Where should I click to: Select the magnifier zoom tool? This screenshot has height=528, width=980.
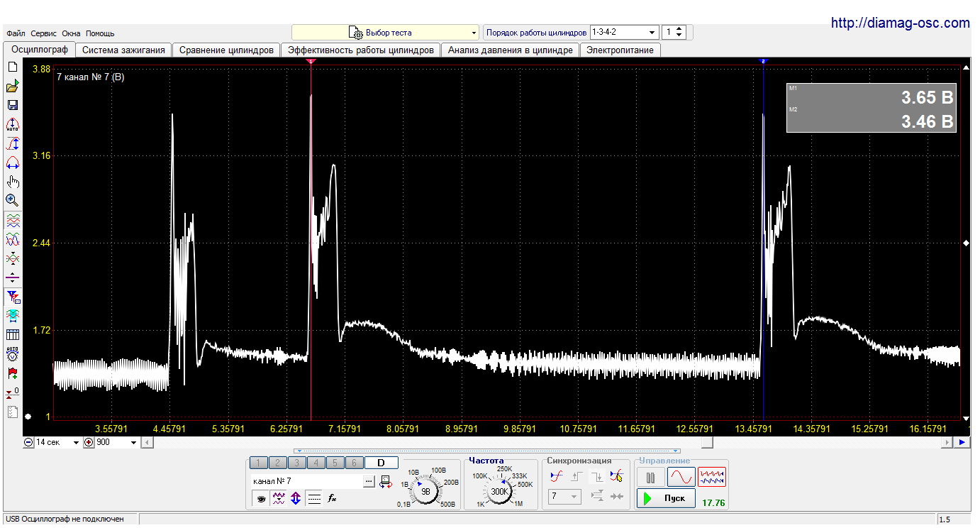pos(12,201)
